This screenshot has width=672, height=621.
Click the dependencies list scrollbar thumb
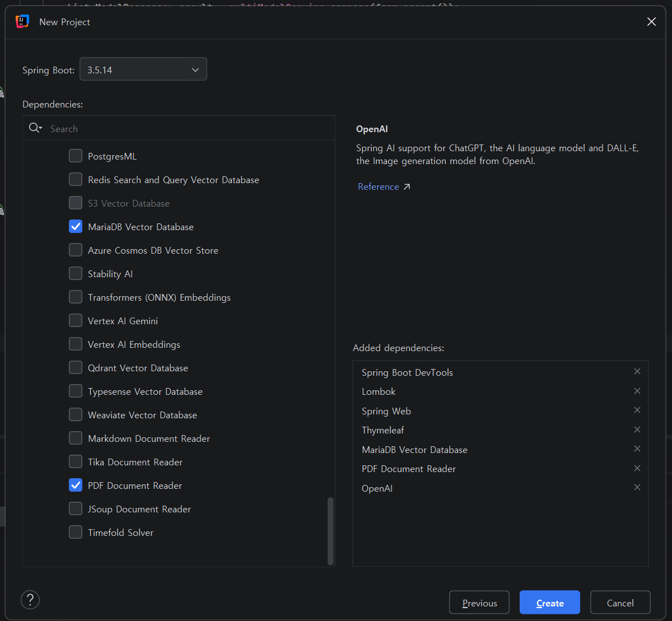tap(330, 531)
